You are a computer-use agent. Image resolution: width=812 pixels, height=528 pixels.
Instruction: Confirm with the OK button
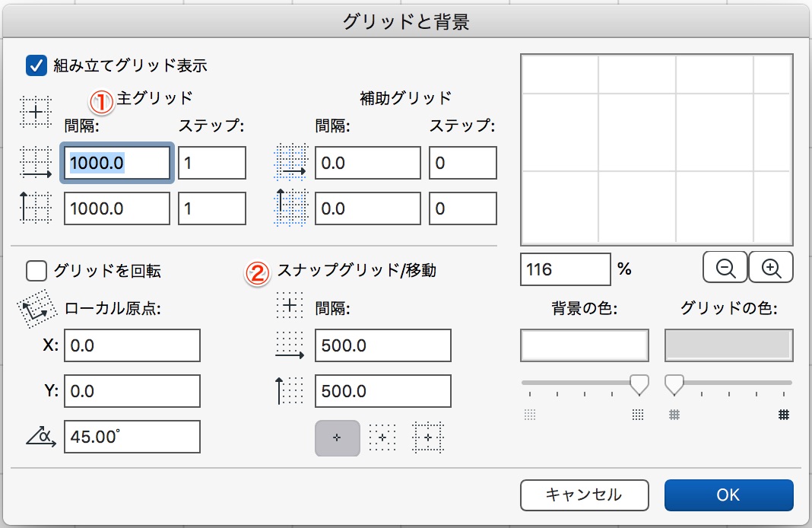click(728, 495)
